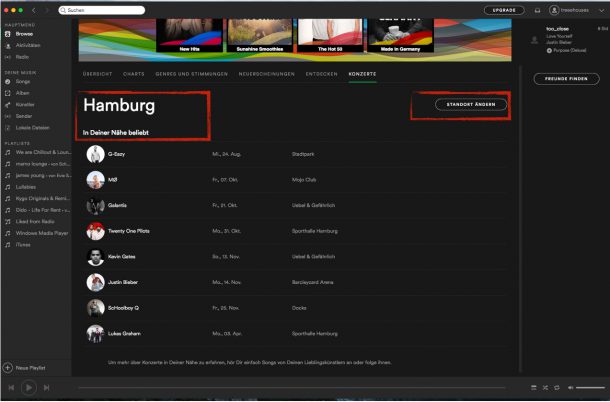Open the Windows Media Player playlist

tap(38, 233)
